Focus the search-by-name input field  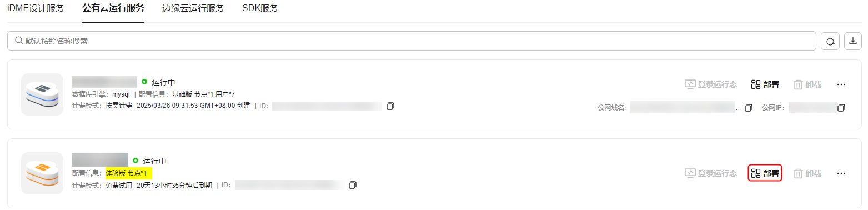coord(412,41)
